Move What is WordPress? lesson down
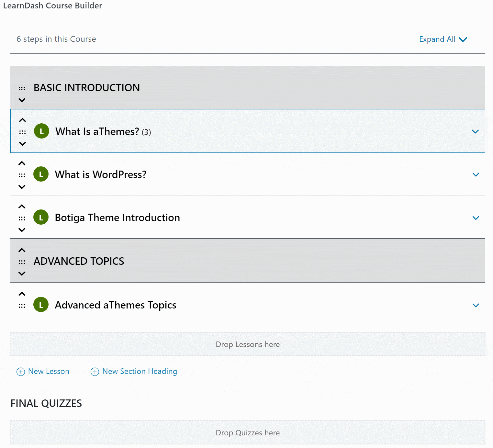Viewport: 493px width, 448px height. [x=22, y=187]
